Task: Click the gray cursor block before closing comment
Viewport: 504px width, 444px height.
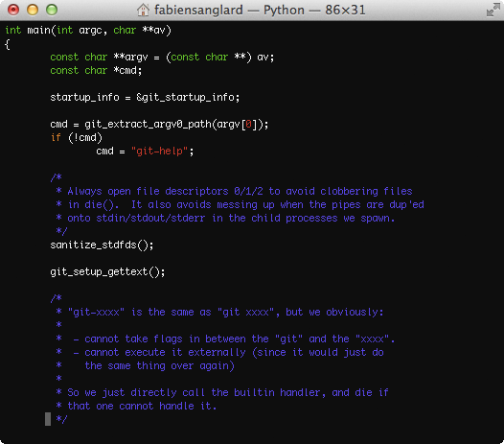Action: (x=48, y=419)
